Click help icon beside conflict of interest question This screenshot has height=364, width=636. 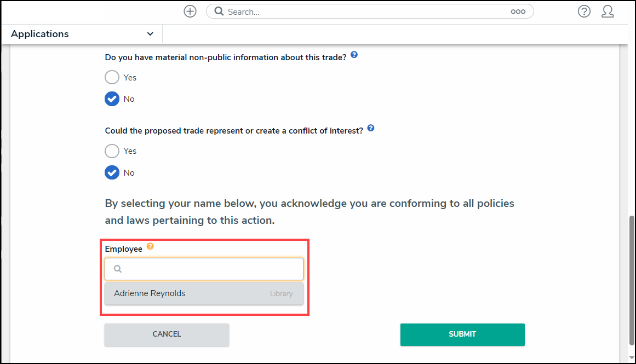(371, 129)
